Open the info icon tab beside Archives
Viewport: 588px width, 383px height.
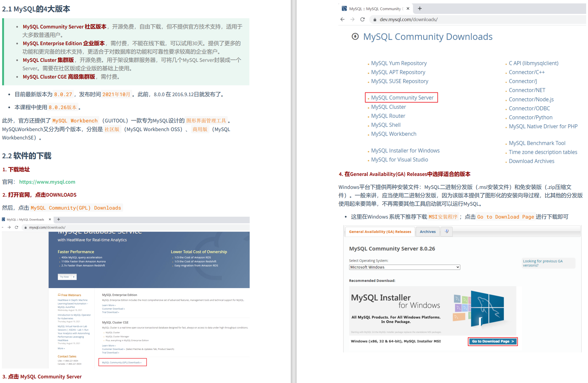[x=446, y=231]
